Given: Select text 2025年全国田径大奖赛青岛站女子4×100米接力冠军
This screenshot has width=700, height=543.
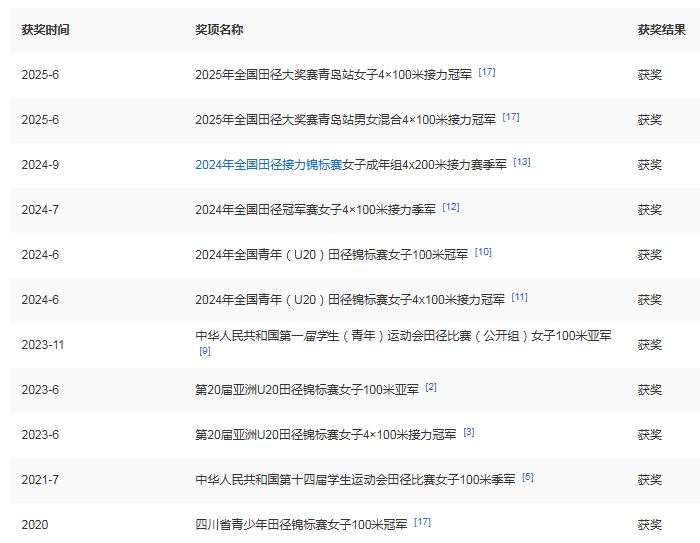Looking at the screenshot, I should click(333, 75).
